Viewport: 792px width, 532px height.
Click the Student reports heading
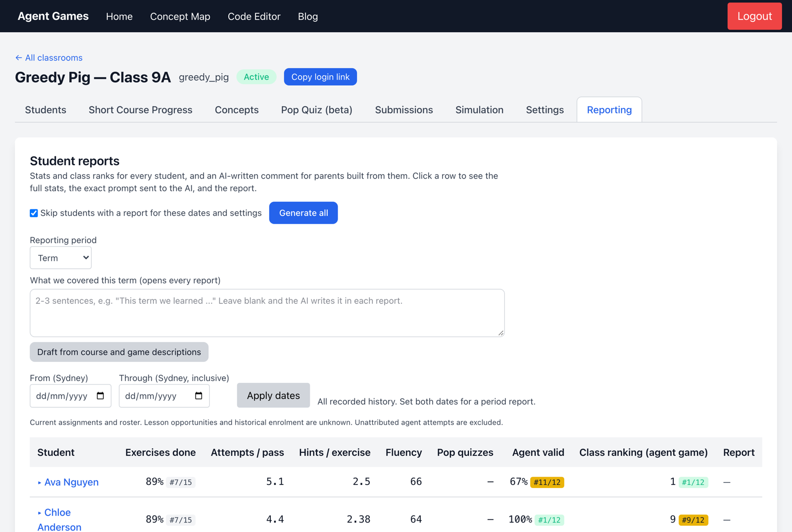(75, 161)
